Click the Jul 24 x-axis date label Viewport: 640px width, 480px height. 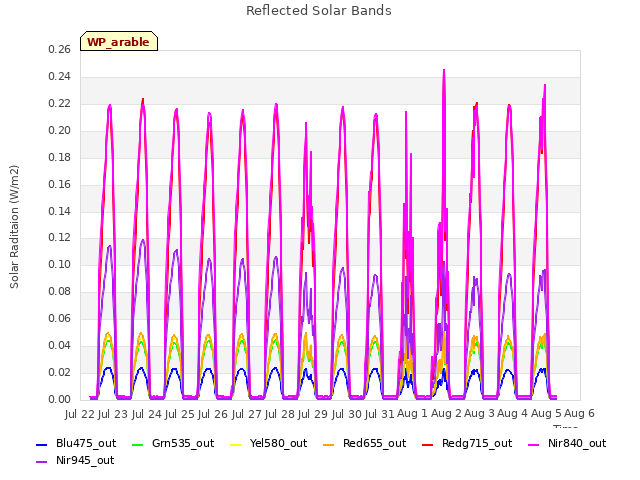point(147,414)
